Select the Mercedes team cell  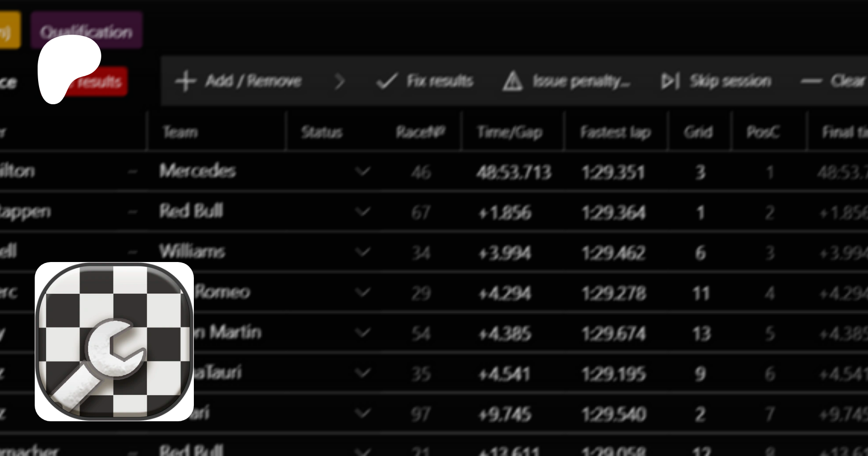click(198, 171)
